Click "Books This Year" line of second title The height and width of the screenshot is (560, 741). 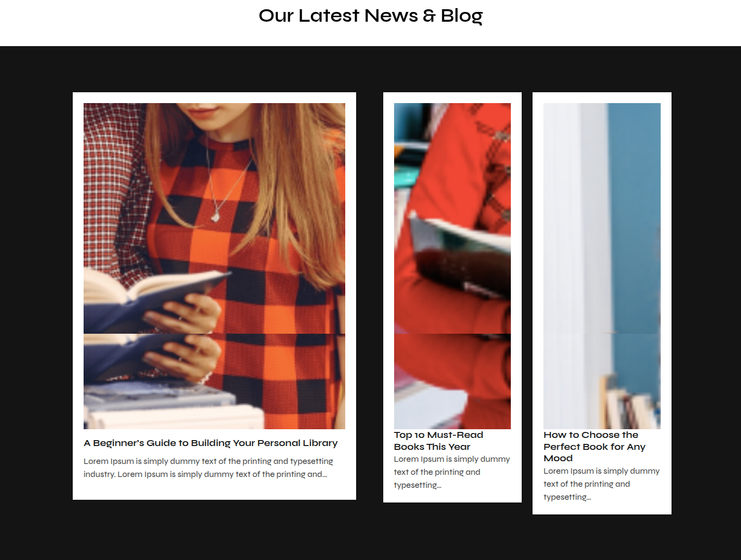(432, 447)
